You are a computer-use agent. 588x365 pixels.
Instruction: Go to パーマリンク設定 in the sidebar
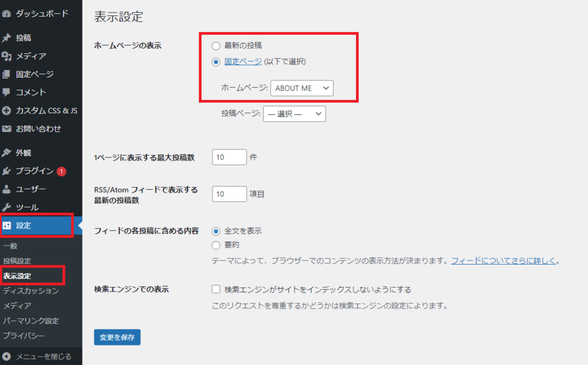click(x=31, y=321)
